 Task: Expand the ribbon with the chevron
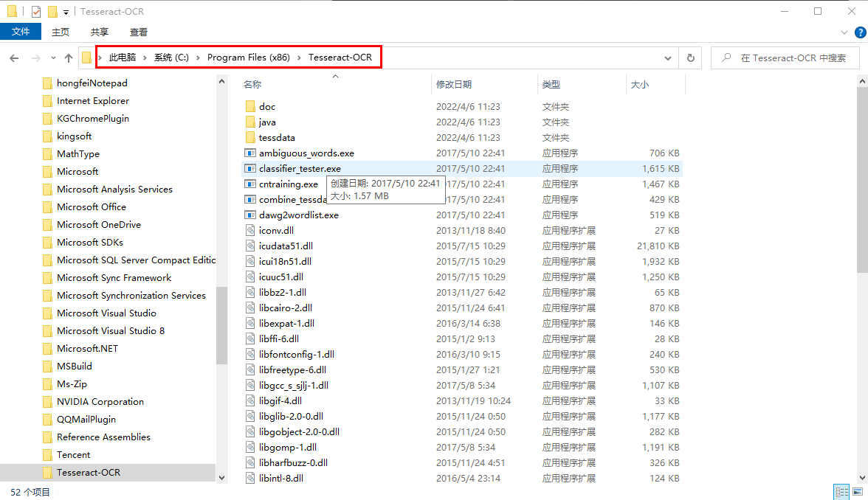tap(844, 32)
